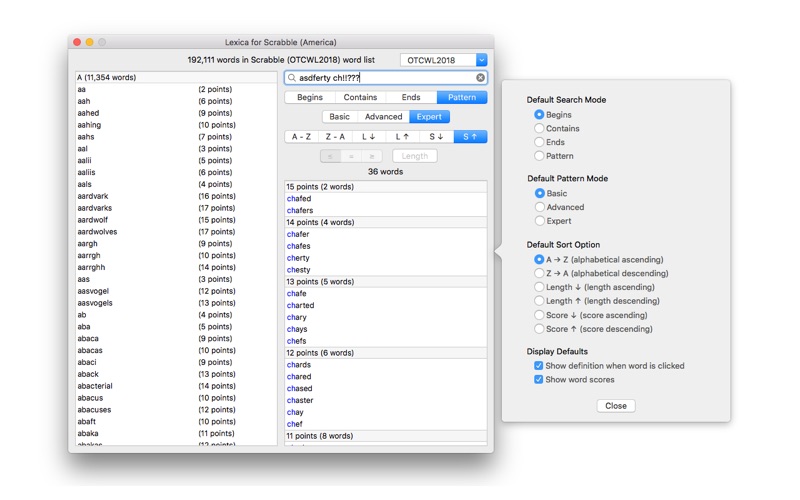Click the word charted in results
The image size is (800, 500).
pos(301,305)
